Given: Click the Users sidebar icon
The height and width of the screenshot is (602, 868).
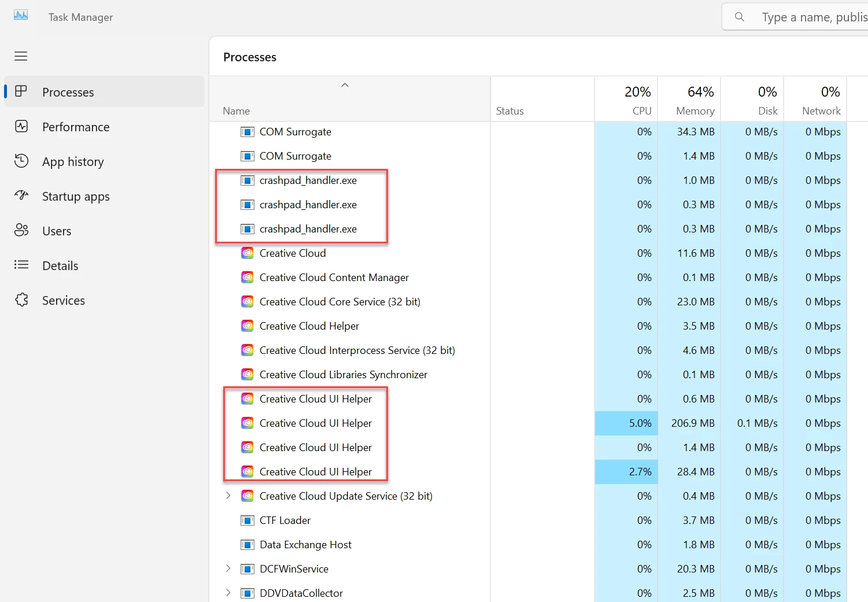Looking at the screenshot, I should (x=21, y=230).
